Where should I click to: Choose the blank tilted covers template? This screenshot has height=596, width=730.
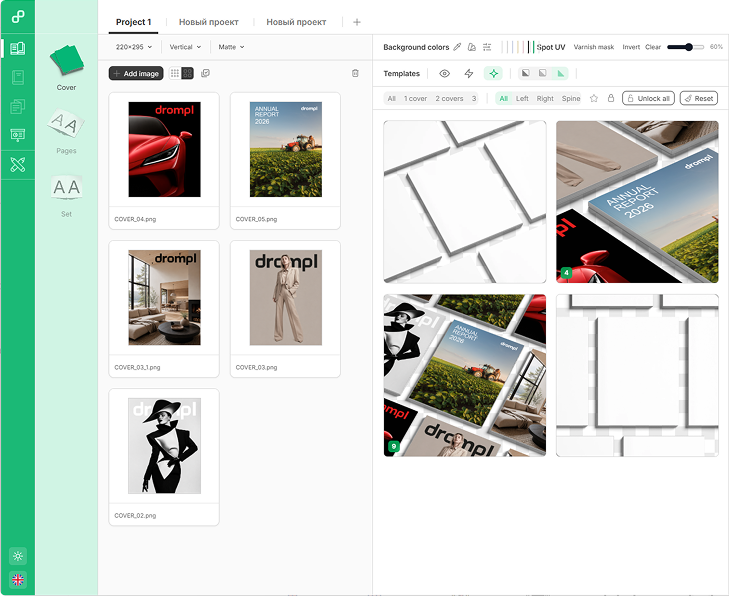[x=465, y=202]
